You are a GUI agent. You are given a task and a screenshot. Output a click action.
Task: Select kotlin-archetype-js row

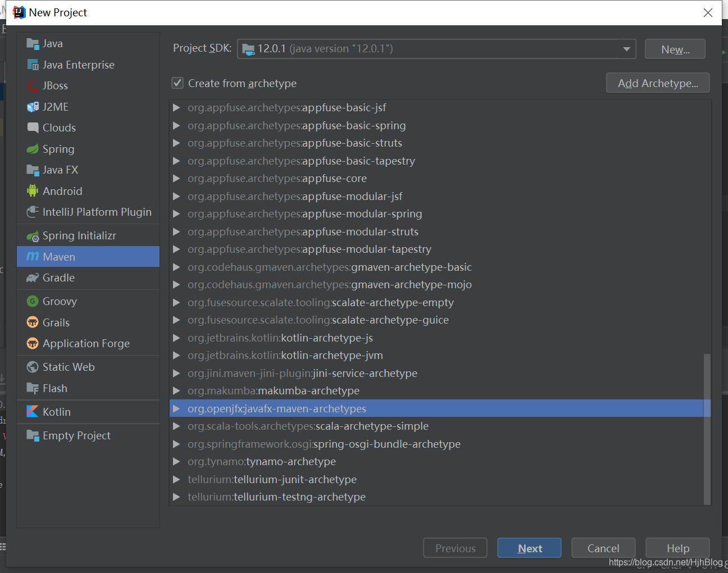pyautogui.click(x=440, y=338)
